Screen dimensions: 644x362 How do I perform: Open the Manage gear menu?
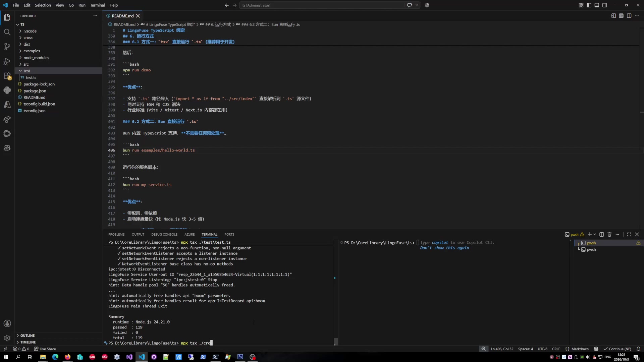[7, 338]
